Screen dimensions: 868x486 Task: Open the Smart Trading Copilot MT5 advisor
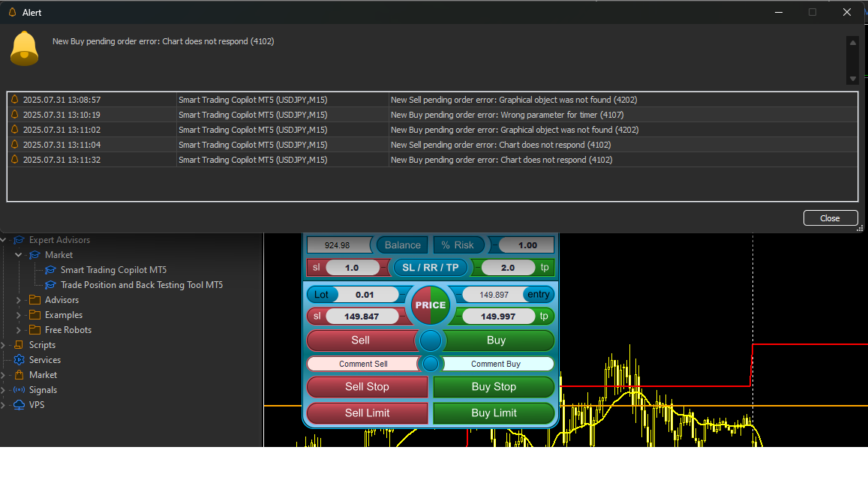[x=113, y=269]
